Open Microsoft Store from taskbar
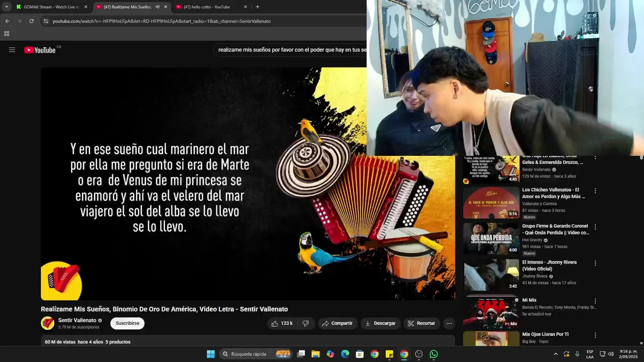Image resolution: width=644 pixels, height=362 pixels. pos(360,354)
